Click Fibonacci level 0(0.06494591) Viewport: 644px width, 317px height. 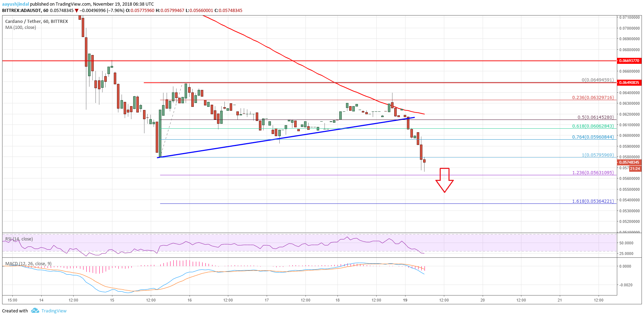point(597,80)
